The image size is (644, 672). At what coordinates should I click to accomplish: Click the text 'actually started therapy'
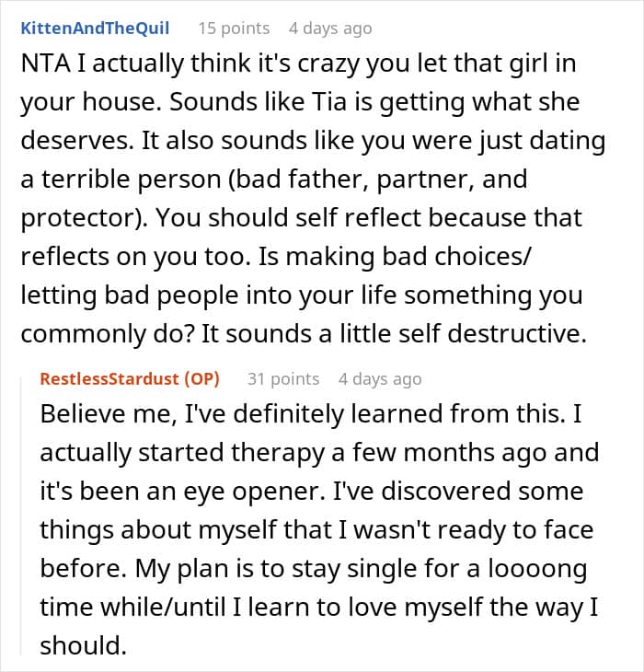pos(182,453)
